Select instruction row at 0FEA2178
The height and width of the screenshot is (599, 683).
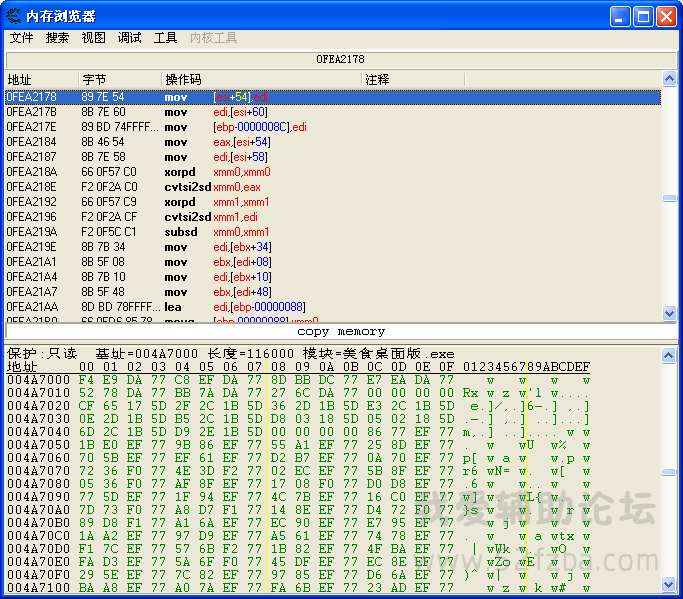(x=333, y=97)
